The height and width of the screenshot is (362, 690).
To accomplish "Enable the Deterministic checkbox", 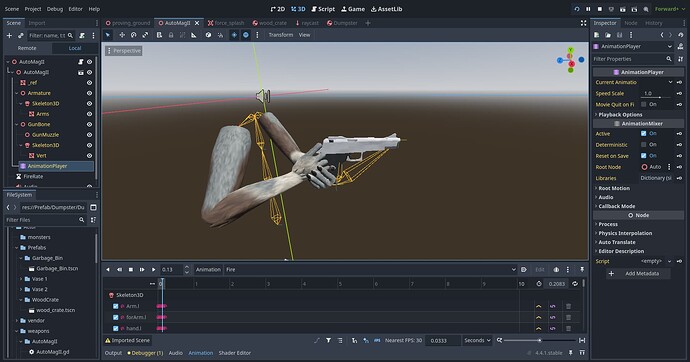I will (643, 145).
